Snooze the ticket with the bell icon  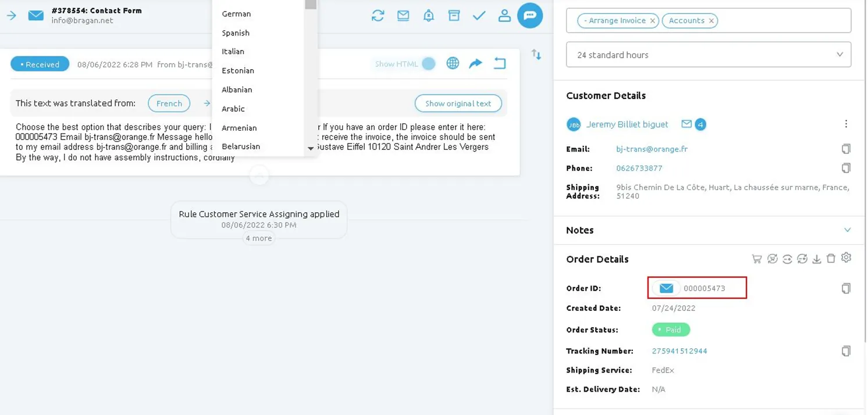coord(429,16)
